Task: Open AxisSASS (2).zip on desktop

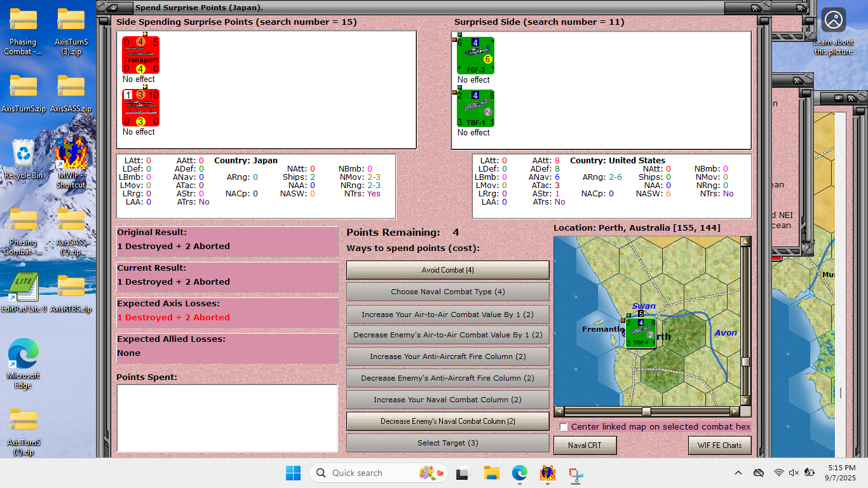Action: point(71,231)
